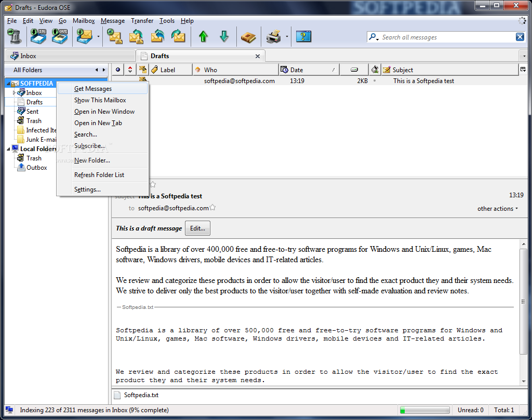Image resolution: width=532 pixels, height=420 pixels.
Task: Open the Print dropdown arrow
Action: click(x=287, y=36)
